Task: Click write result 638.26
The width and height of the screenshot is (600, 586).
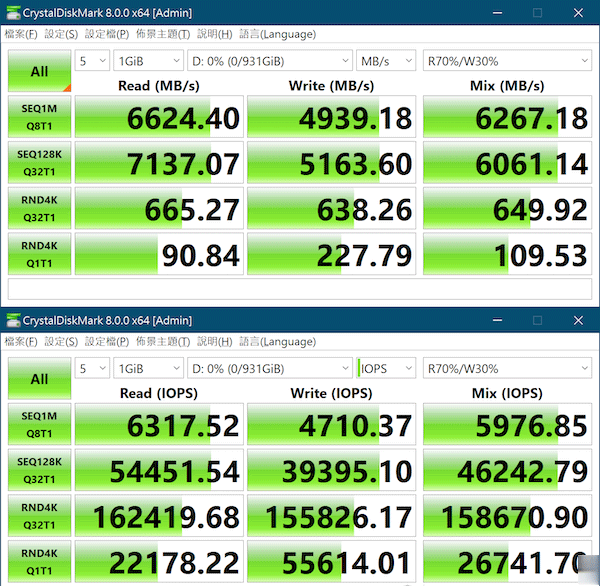Action: pyautogui.click(x=331, y=208)
